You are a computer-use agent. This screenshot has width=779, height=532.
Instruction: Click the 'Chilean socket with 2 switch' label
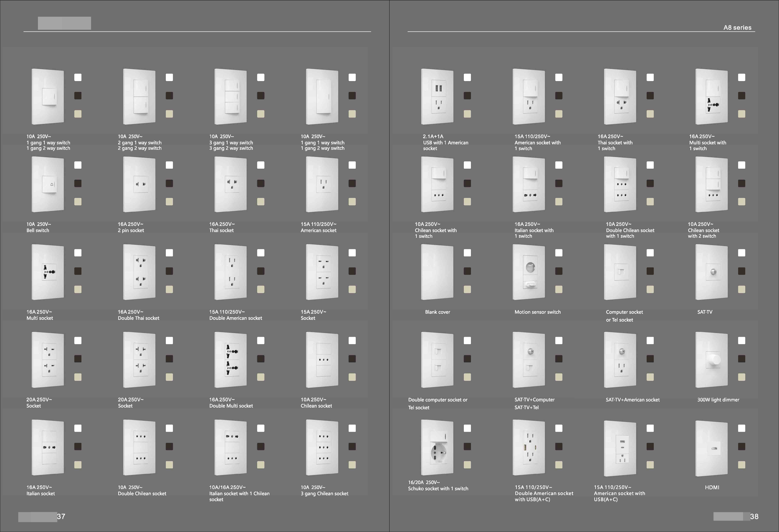tap(704, 233)
